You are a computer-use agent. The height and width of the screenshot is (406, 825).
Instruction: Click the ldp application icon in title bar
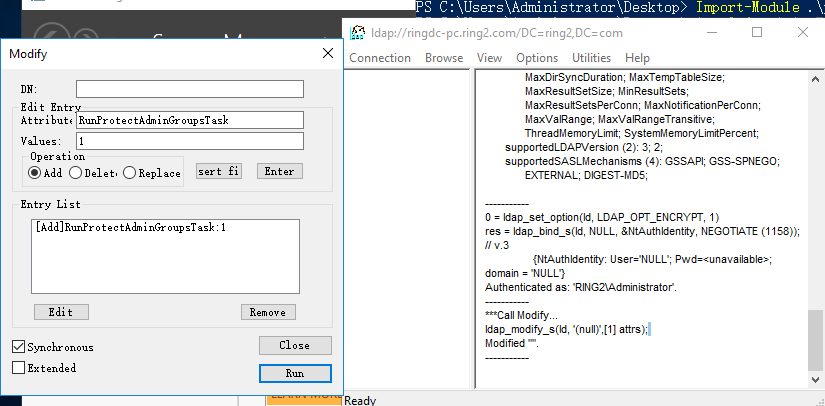point(358,32)
